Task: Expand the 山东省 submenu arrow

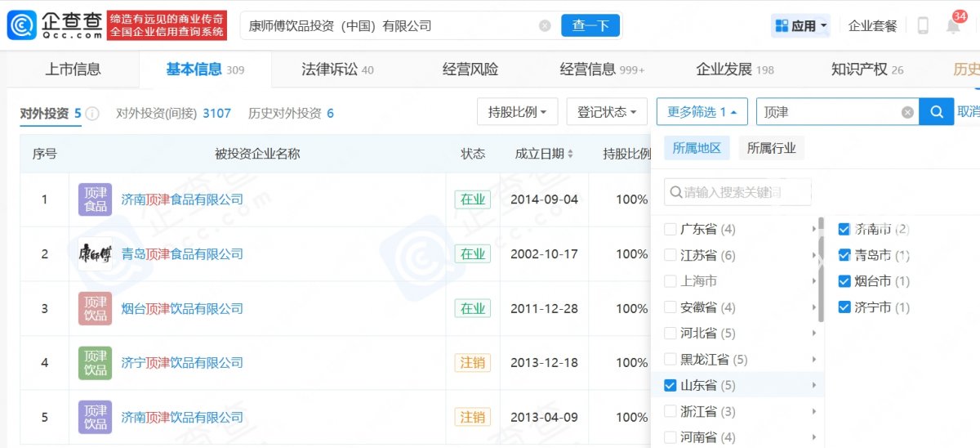Action: 814,385
